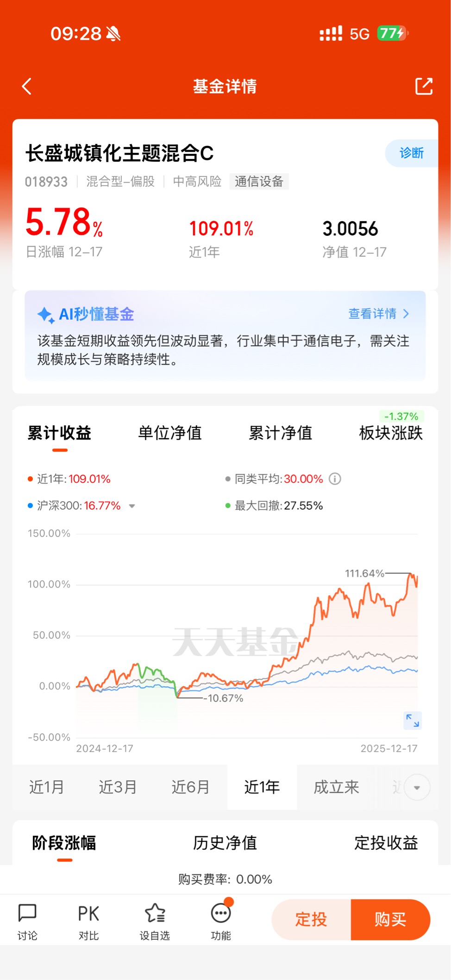Open the share icon at top right
The image size is (451, 980).
424,86
